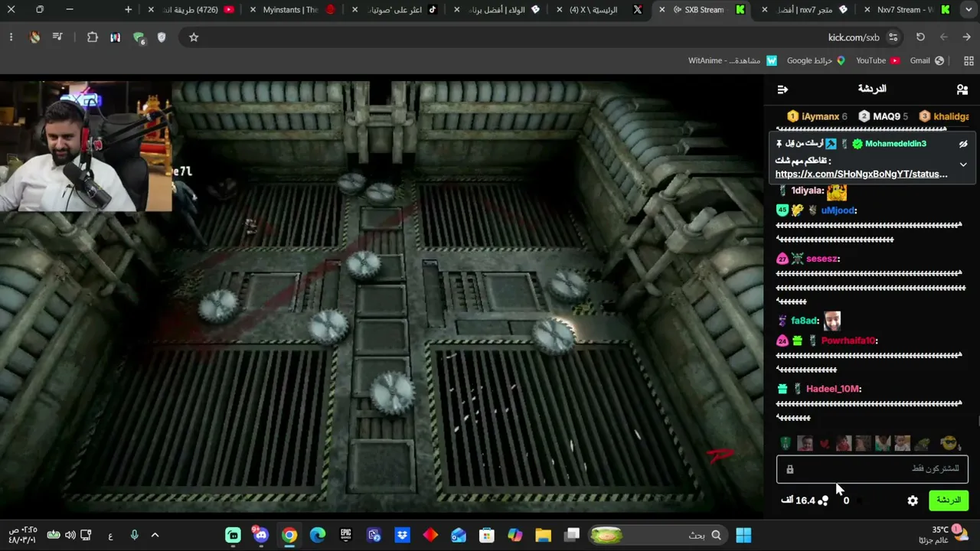Click username uMjood in chat
This screenshot has height=551, width=980.
click(x=838, y=210)
